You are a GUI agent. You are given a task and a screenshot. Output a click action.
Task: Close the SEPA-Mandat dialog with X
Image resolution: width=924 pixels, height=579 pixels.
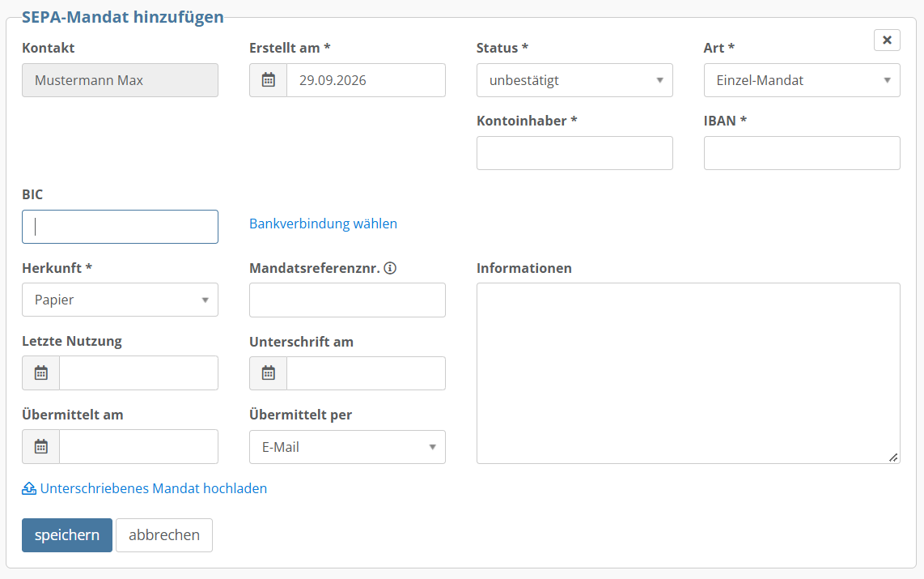887,40
